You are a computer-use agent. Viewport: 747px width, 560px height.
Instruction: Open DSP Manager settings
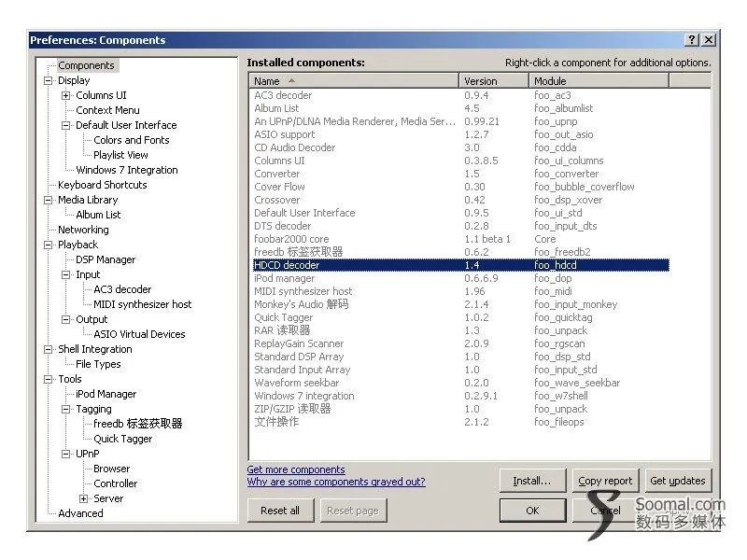[x=106, y=259]
